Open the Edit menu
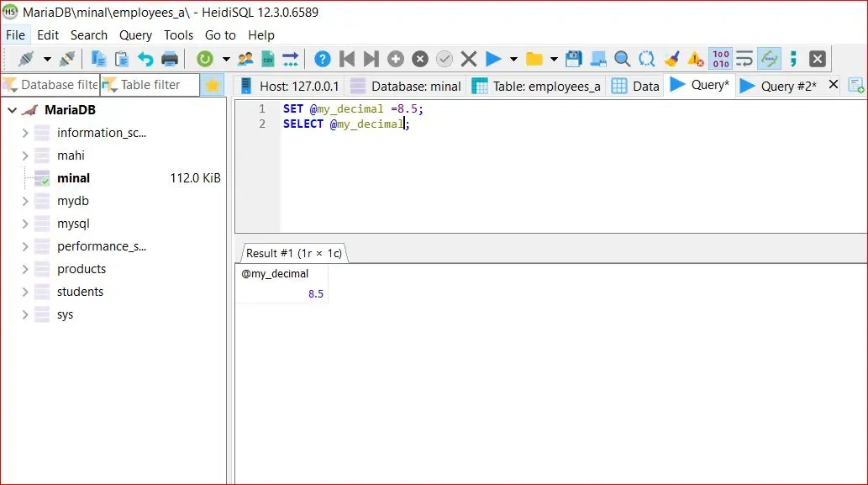Viewport: 868px width, 485px height. tap(48, 34)
